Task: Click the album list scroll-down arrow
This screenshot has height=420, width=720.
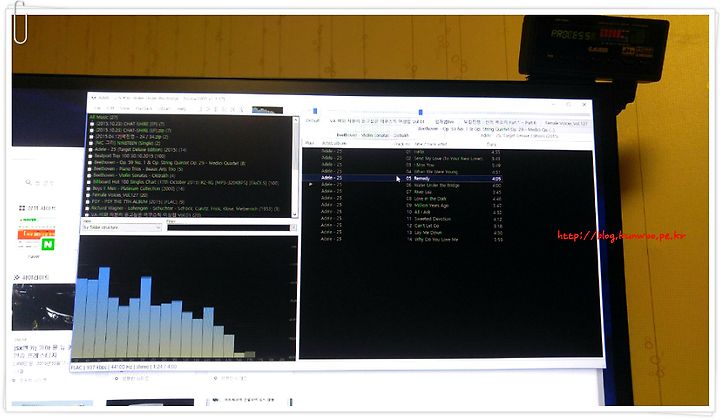Action: pos(295,214)
